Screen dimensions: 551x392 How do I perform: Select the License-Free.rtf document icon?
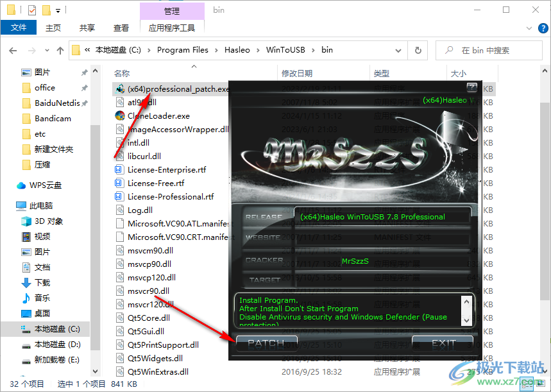pos(119,183)
